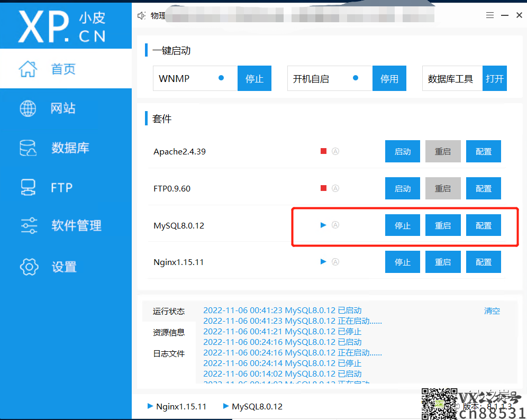The width and height of the screenshot is (527, 420).
Task: Restart MySQL8.0.12 with 重启
Action: tap(443, 225)
